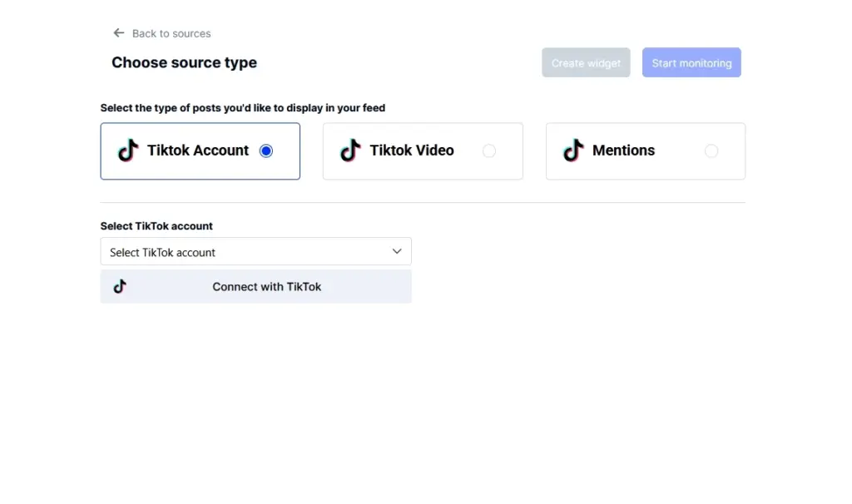
Task: Click the Start monitoring button
Action: point(691,62)
